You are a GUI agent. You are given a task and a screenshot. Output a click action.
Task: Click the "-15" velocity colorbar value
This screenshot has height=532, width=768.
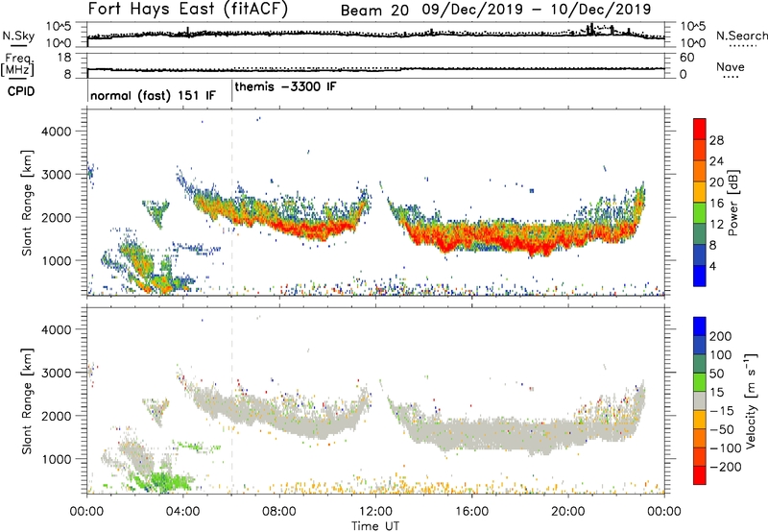click(722, 411)
